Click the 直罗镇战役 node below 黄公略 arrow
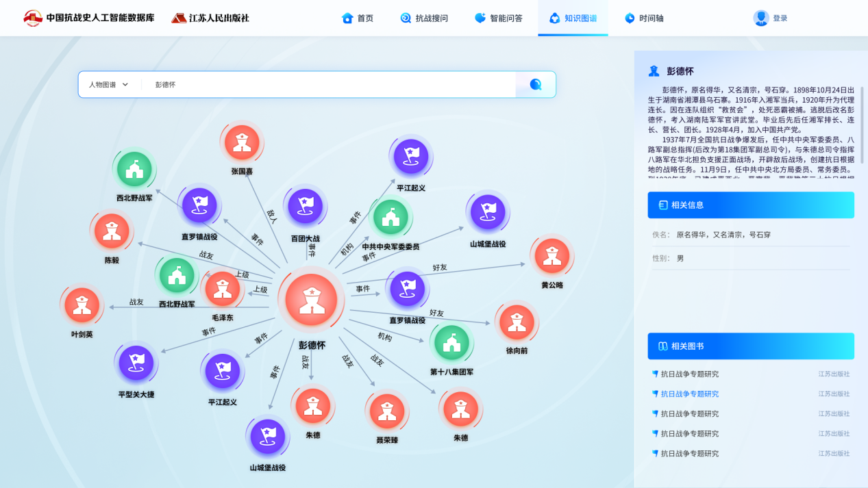868x488 pixels. [408, 289]
